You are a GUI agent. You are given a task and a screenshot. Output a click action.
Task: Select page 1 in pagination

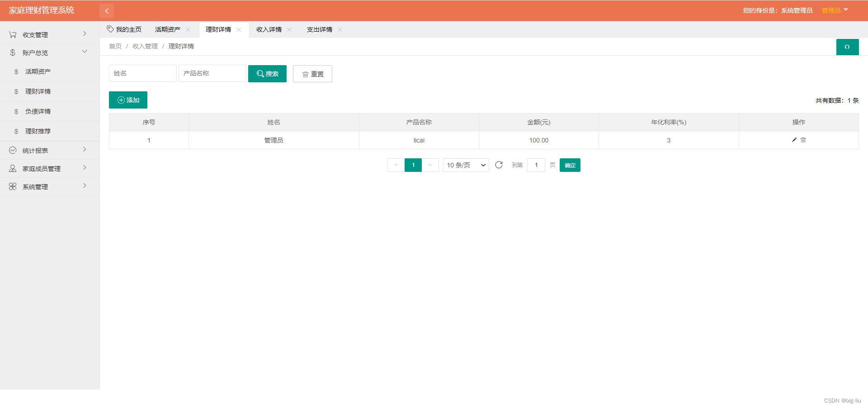(x=413, y=165)
